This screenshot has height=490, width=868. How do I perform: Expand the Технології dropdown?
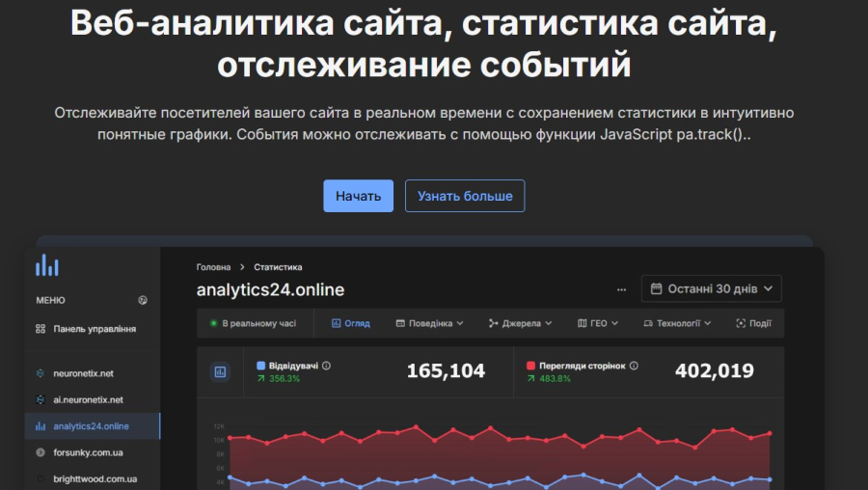(677, 323)
